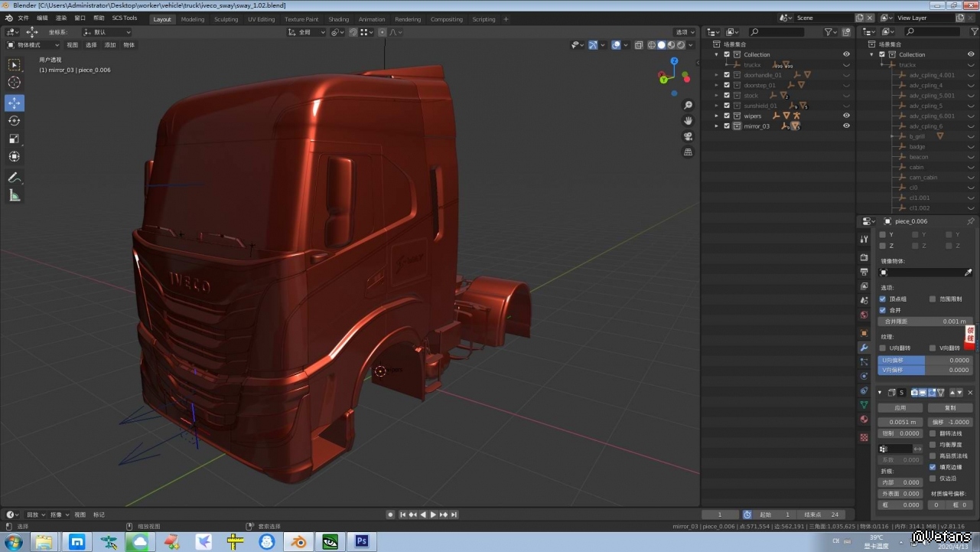980x552 pixels.
Task: Switch to the Sculpting workspace tab
Action: (226, 19)
